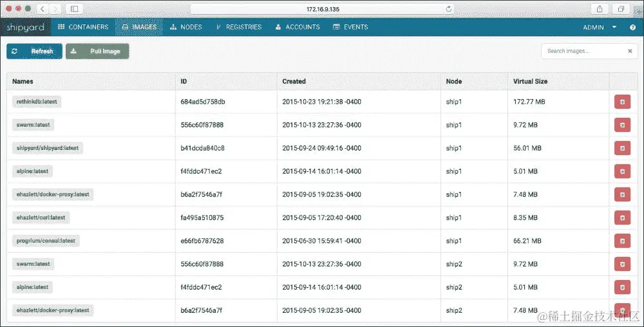Screen dimensions: 644x327
Task: Click created date 2015-10-23 19:21:38 -0400
Action: (321, 102)
